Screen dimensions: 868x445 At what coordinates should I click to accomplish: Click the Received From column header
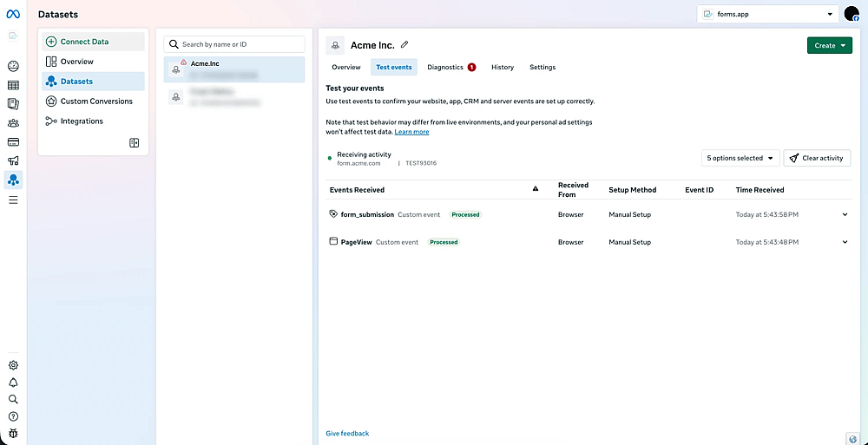click(573, 190)
